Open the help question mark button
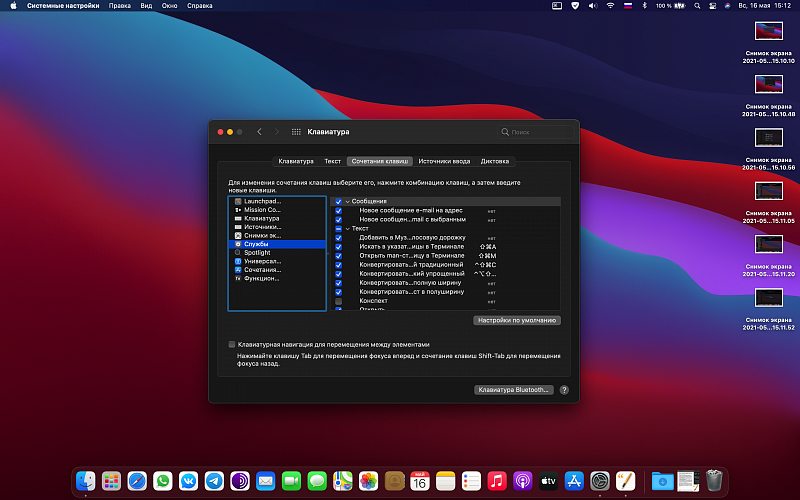 point(564,390)
